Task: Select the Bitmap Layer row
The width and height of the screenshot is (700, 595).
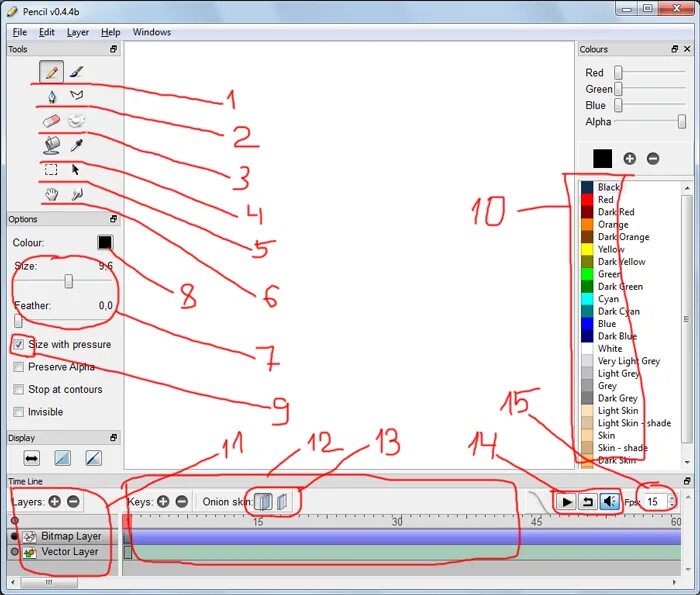Action: click(62, 536)
